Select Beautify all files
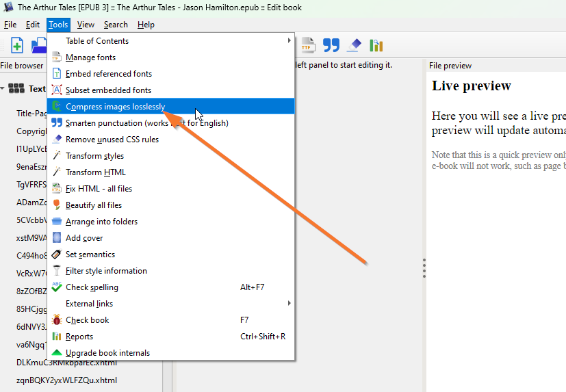Image resolution: width=566 pixels, height=392 pixels. pyautogui.click(x=170, y=205)
